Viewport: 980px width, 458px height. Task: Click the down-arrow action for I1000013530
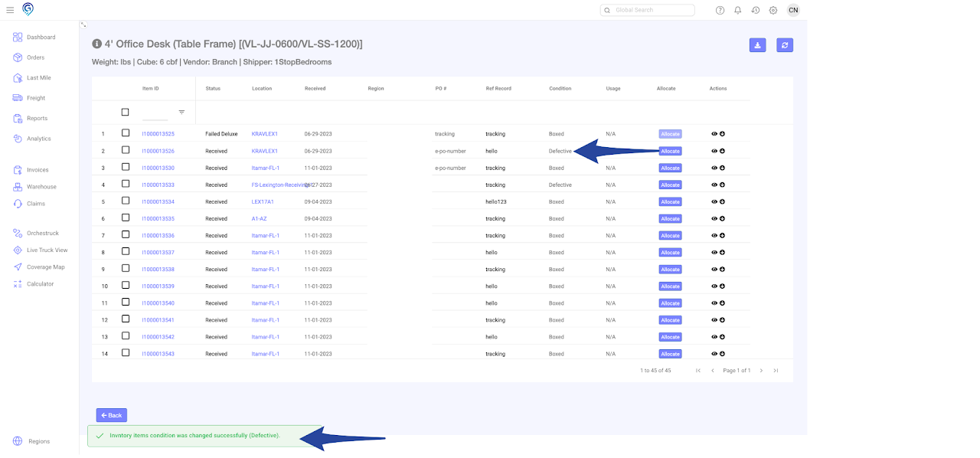coord(722,168)
